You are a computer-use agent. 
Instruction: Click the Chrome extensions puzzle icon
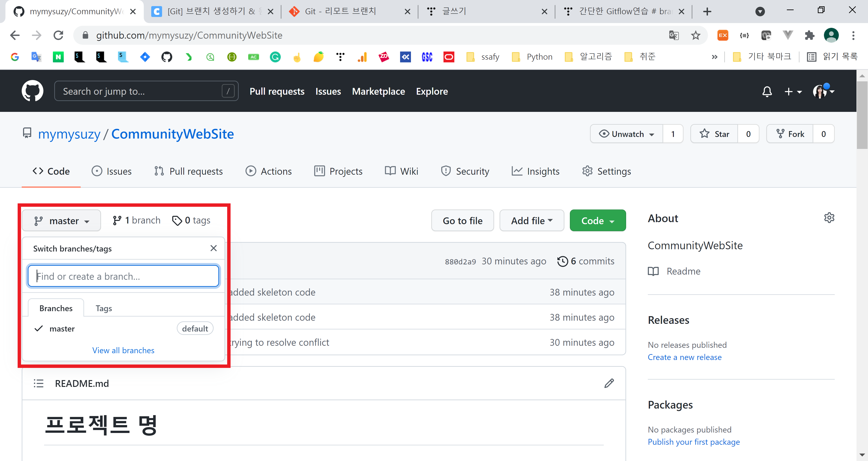tap(809, 35)
